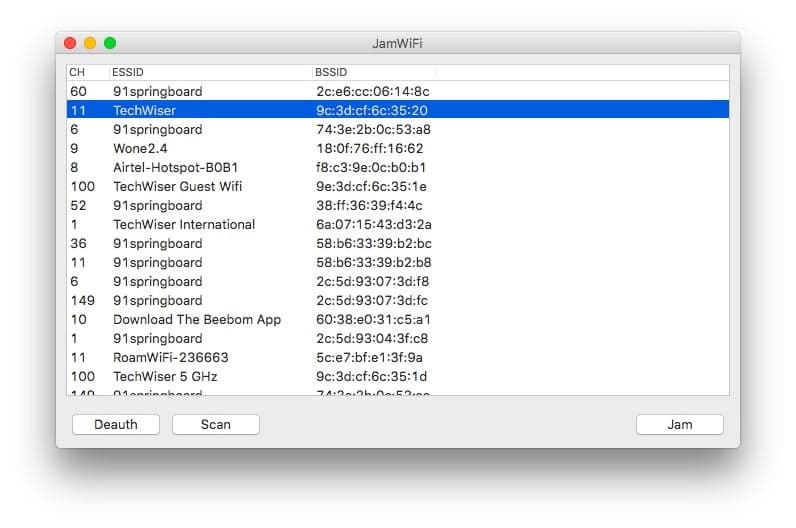796x528 pixels.
Task: Select the TechWiser network row
Action: 398,110
